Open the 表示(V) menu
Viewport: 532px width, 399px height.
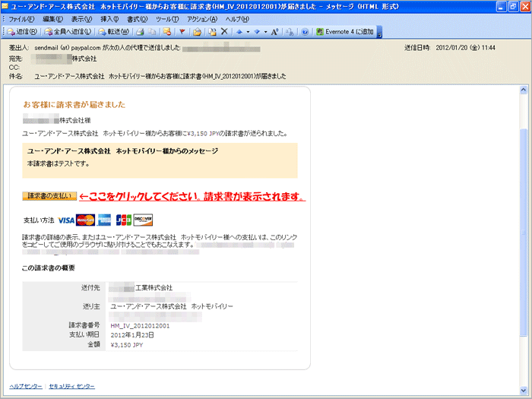[82, 19]
